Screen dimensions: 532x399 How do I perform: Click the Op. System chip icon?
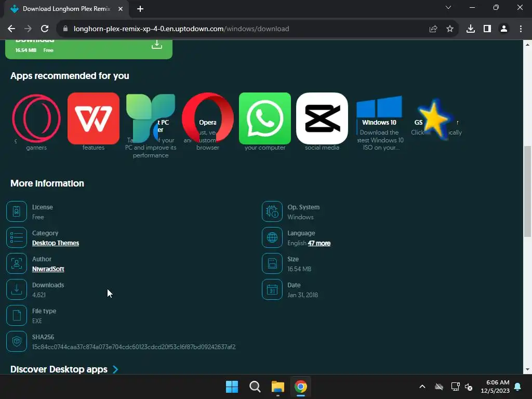272,211
